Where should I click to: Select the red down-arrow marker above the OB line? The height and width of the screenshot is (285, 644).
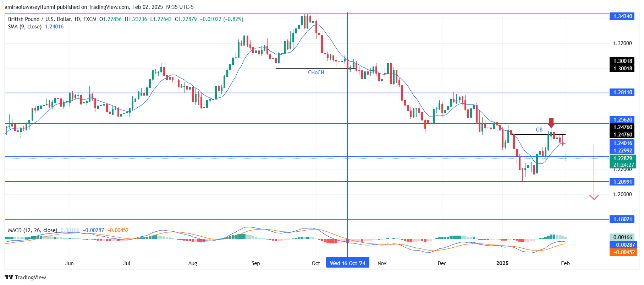point(551,123)
